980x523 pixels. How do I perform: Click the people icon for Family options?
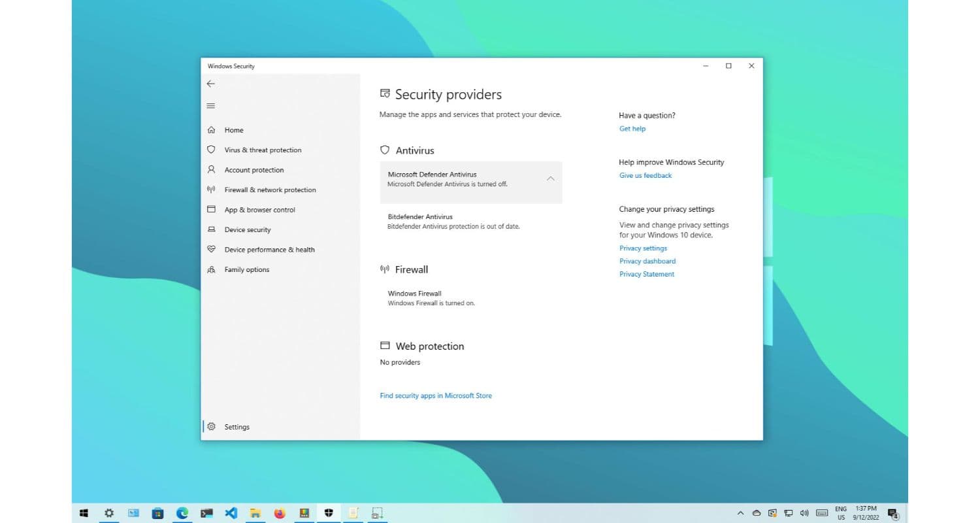click(x=211, y=269)
